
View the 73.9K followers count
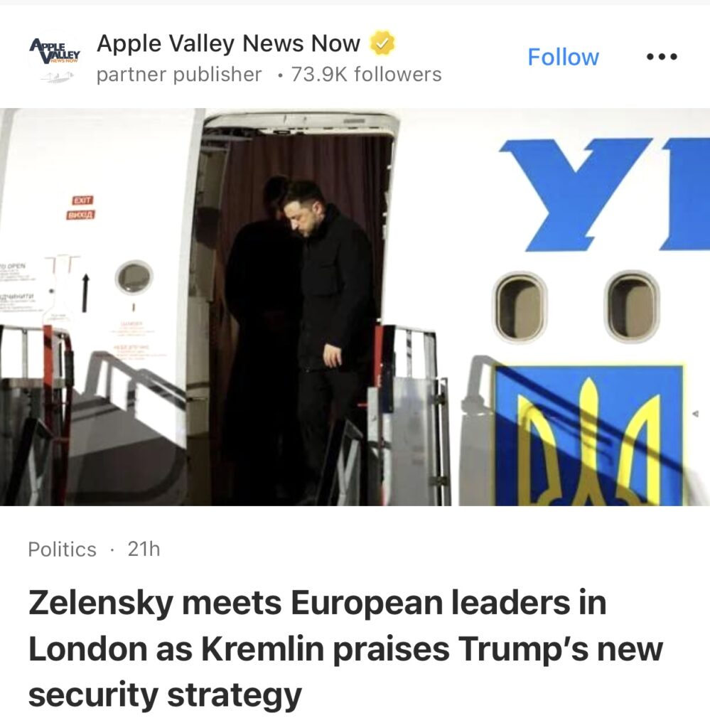(x=366, y=74)
